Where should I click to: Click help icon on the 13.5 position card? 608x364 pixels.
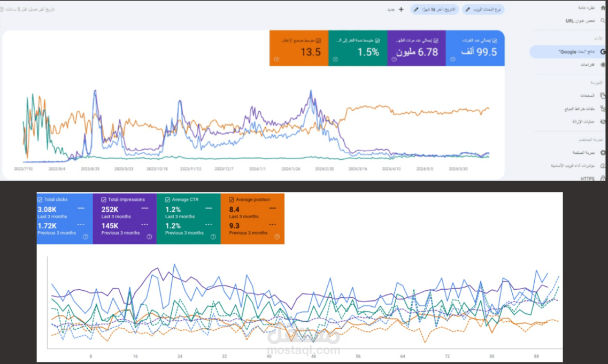[x=276, y=59]
